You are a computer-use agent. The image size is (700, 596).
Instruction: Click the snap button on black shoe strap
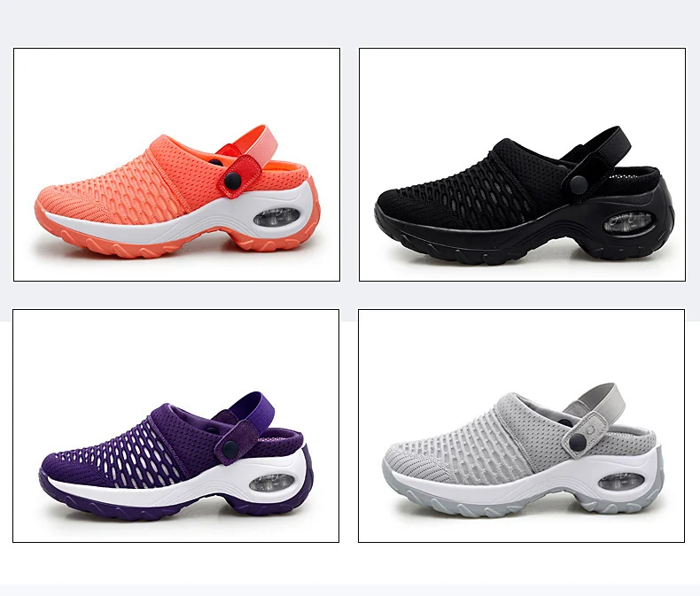579,185
